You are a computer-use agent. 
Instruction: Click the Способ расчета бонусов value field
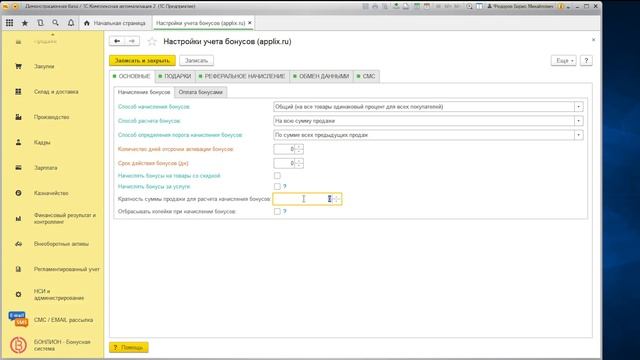point(424,121)
